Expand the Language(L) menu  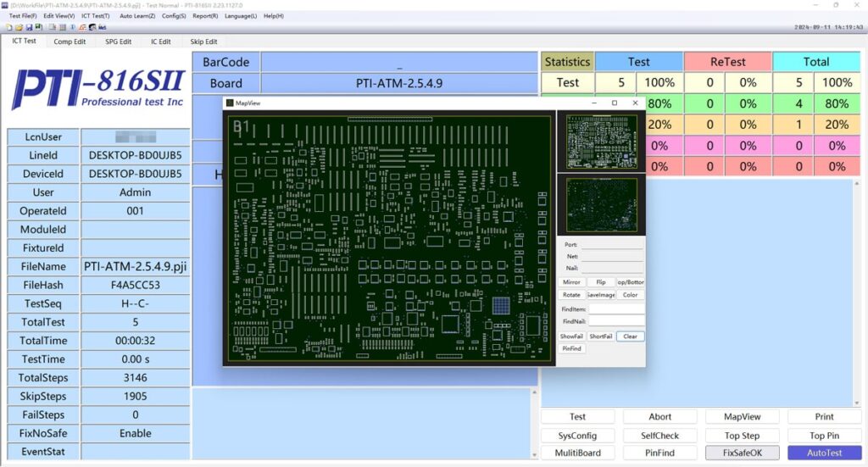coord(242,16)
